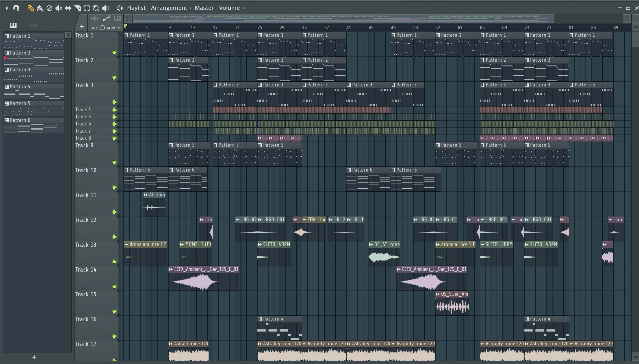This screenshot has height=364, width=639.
Task: Show pattern clips in picker panel
Action: (x=13, y=25)
